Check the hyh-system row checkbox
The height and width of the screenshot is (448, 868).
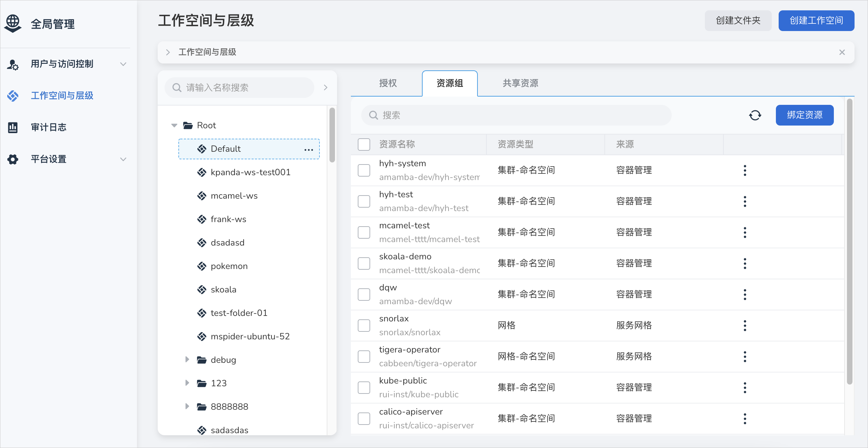(364, 170)
